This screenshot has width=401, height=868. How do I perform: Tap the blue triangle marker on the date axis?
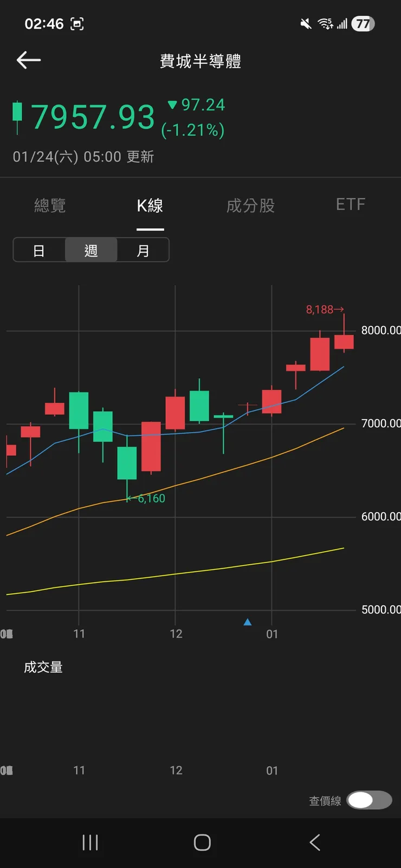point(248,622)
